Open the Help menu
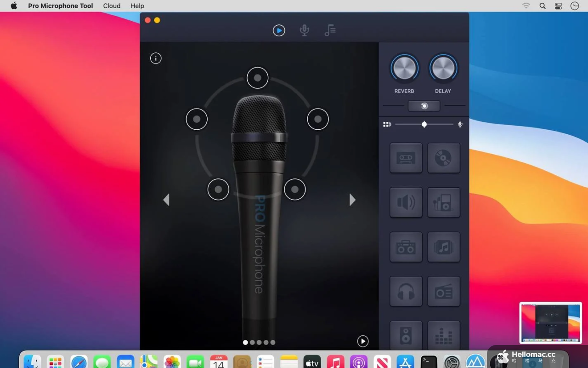The image size is (588, 368). [137, 6]
